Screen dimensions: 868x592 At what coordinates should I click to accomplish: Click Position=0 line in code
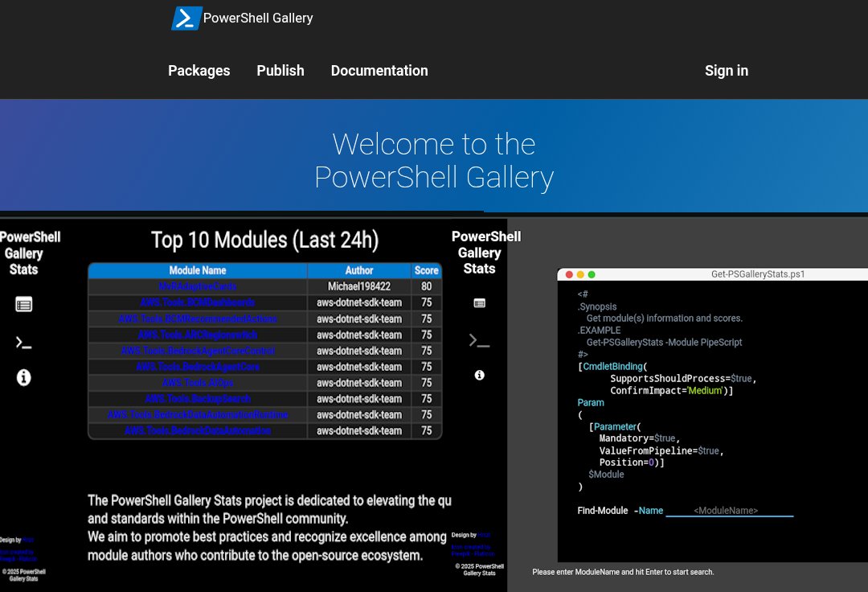(632, 462)
